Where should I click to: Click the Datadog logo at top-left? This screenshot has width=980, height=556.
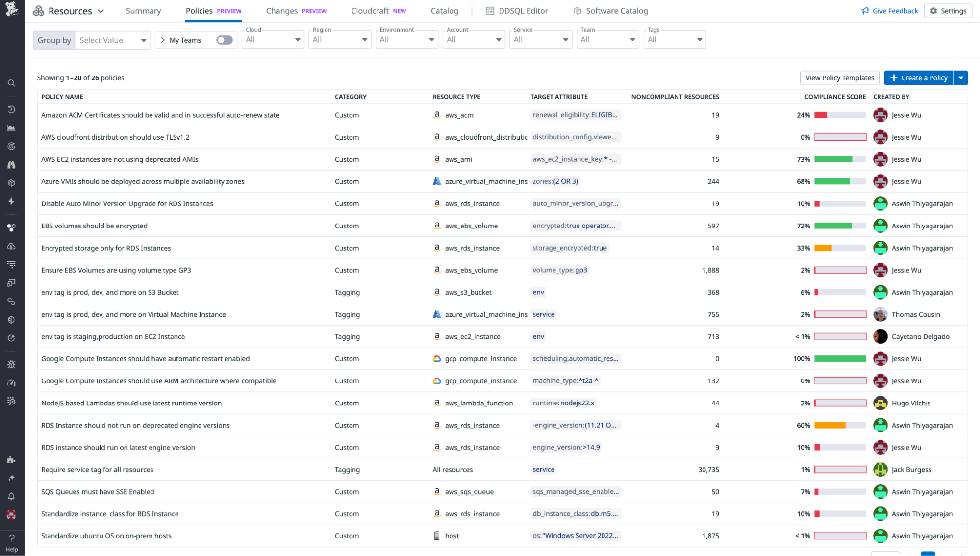click(12, 10)
